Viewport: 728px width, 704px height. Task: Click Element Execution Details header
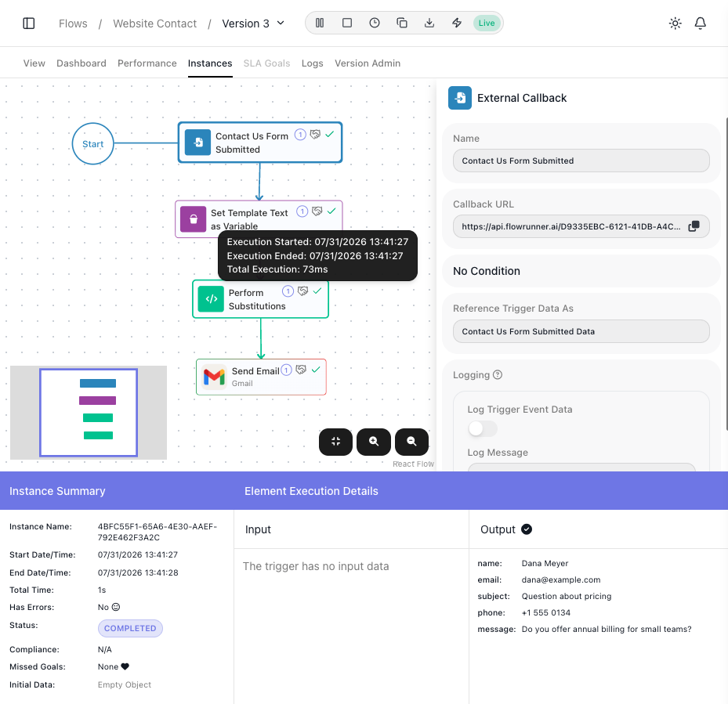coord(311,490)
